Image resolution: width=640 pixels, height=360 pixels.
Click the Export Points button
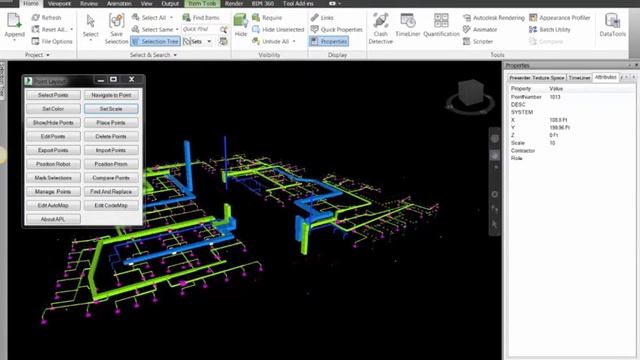[x=53, y=150]
